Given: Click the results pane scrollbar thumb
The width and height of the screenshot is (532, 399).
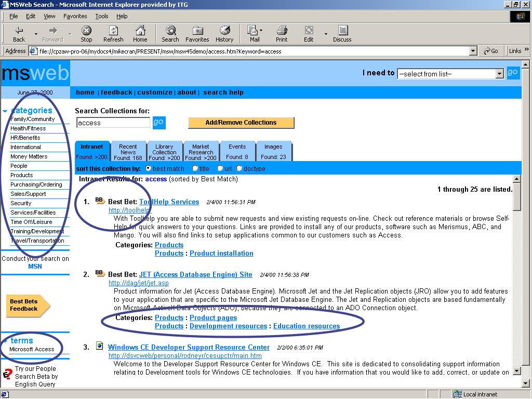Looking at the screenshot, I should (x=516, y=197).
